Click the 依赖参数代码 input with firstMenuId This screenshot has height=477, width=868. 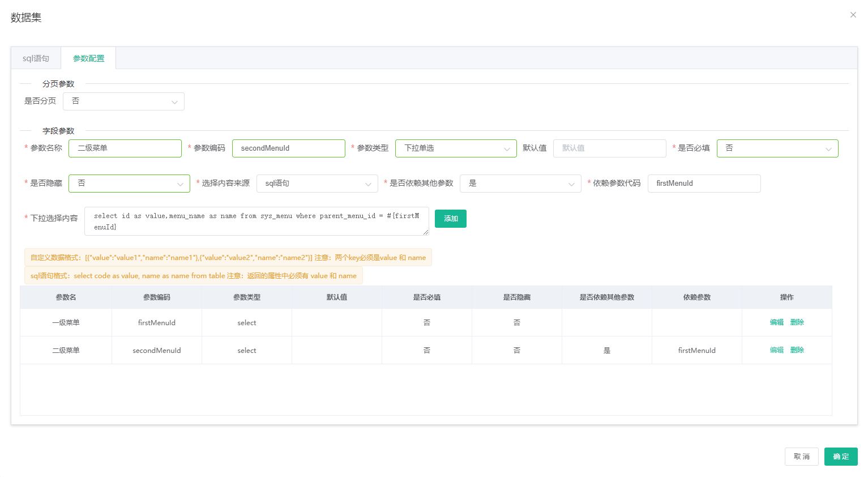704,184
